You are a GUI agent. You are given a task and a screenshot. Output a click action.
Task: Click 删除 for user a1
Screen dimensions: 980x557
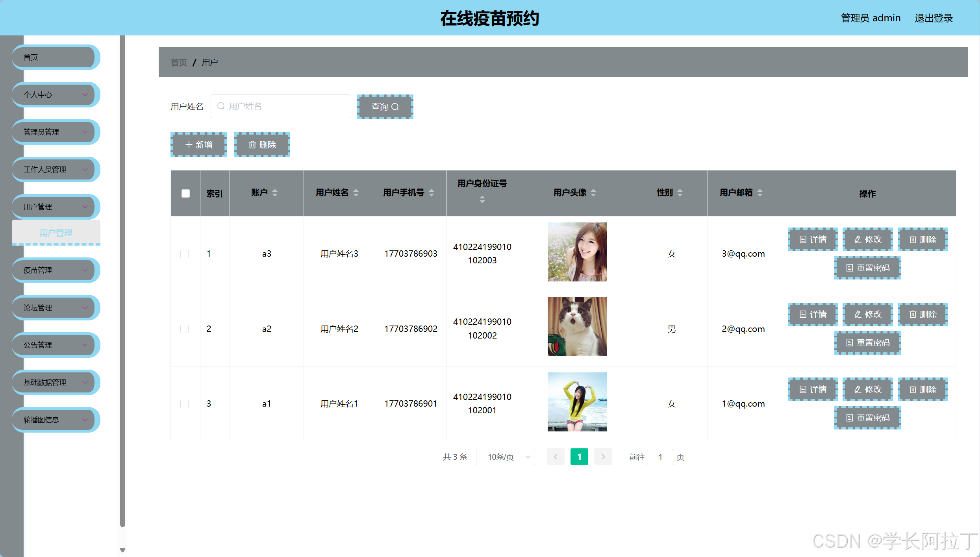[922, 389]
